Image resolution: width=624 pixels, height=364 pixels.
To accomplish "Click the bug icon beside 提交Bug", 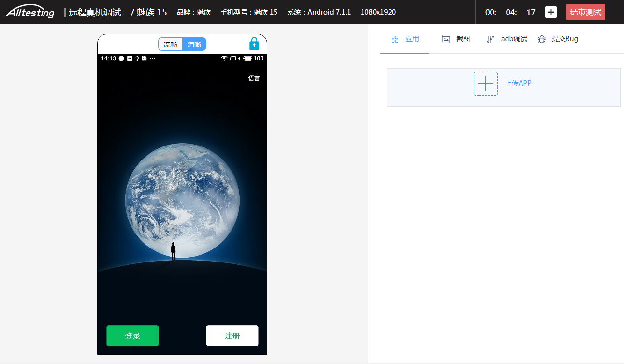I will tap(542, 39).
